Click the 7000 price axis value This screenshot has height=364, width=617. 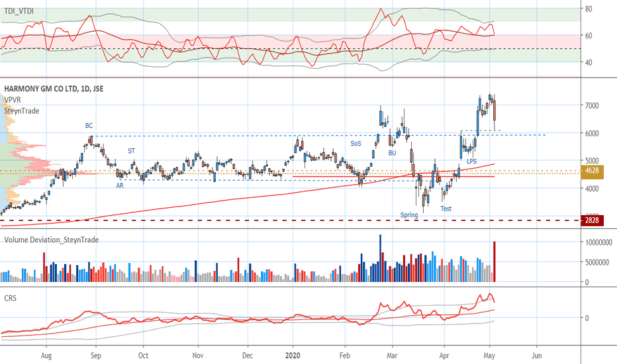pyautogui.click(x=592, y=105)
